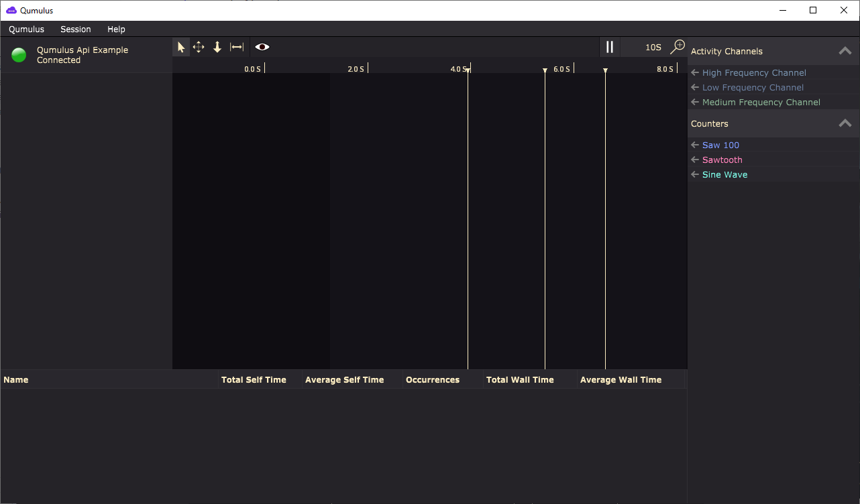The height and width of the screenshot is (504, 860).
Task: Click the timeline marker after 6.0 S
Action: [x=605, y=70]
